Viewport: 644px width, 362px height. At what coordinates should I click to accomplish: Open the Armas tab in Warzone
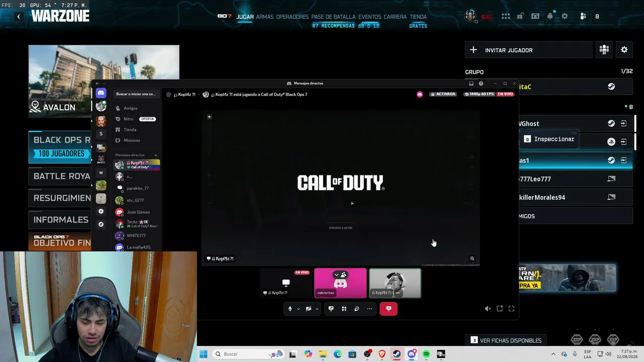(x=265, y=17)
